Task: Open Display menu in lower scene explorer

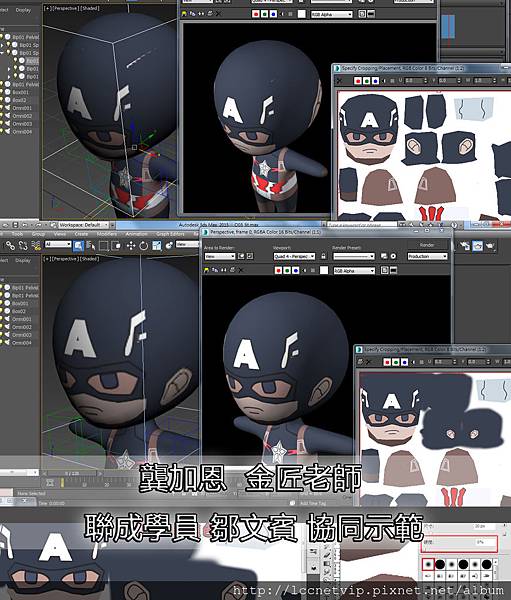Action: (x=23, y=260)
